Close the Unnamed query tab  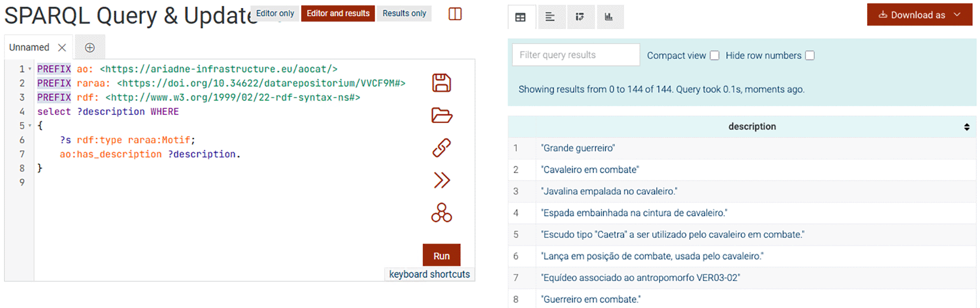coord(62,47)
